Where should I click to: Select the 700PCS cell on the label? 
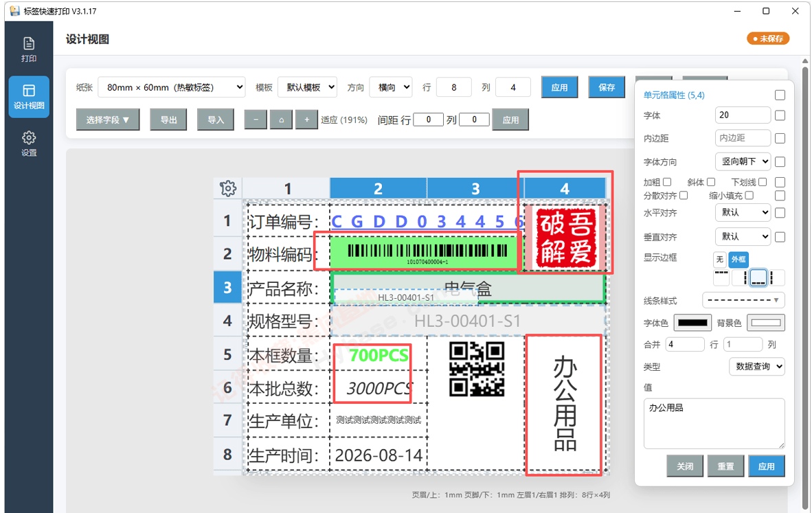tap(379, 355)
